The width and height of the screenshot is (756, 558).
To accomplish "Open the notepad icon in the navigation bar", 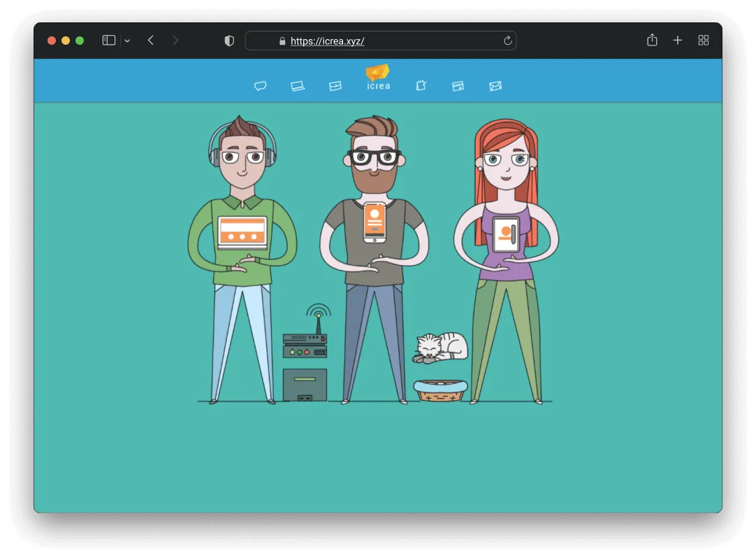I will (x=421, y=85).
